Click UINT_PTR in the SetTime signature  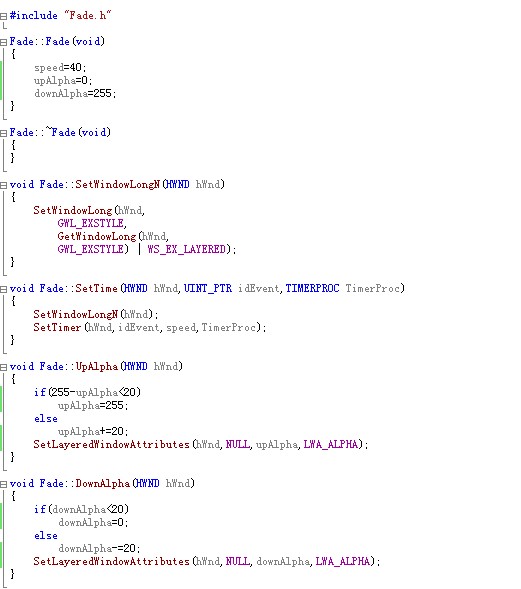(x=208, y=288)
